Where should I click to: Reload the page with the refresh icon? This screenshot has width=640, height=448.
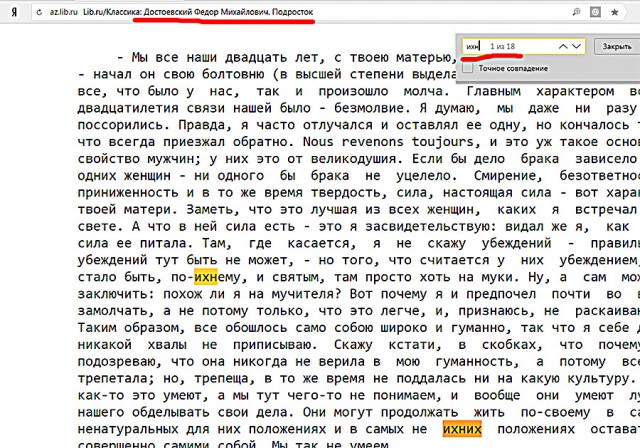click(x=39, y=12)
